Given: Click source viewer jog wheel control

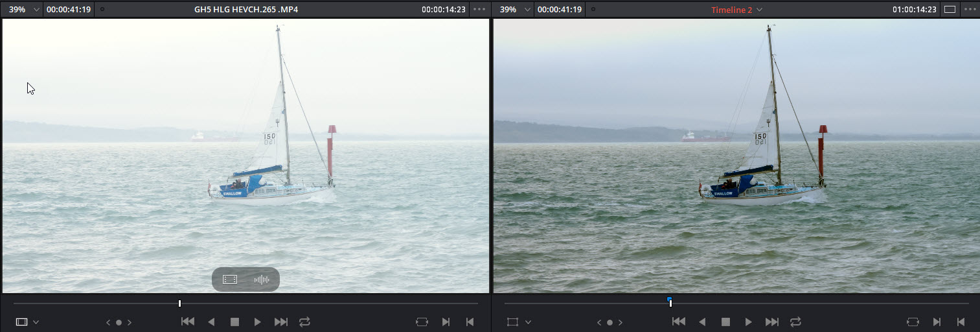Looking at the screenshot, I should [119, 322].
